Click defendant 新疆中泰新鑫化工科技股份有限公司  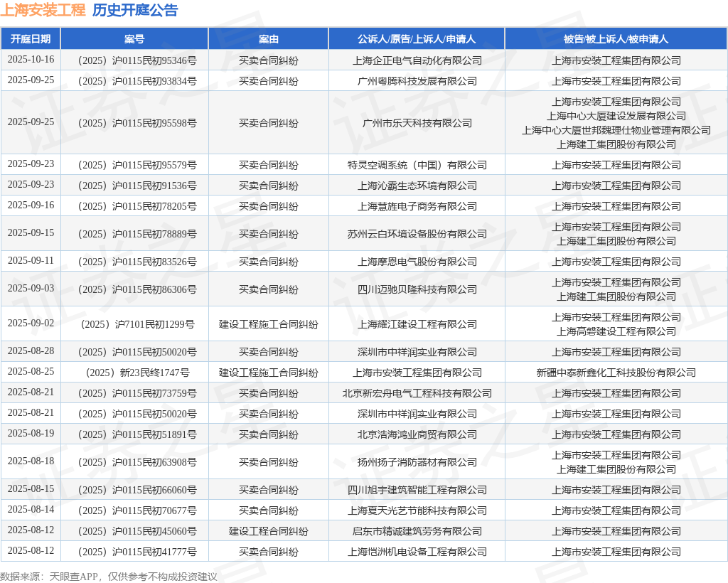coord(616,373)
